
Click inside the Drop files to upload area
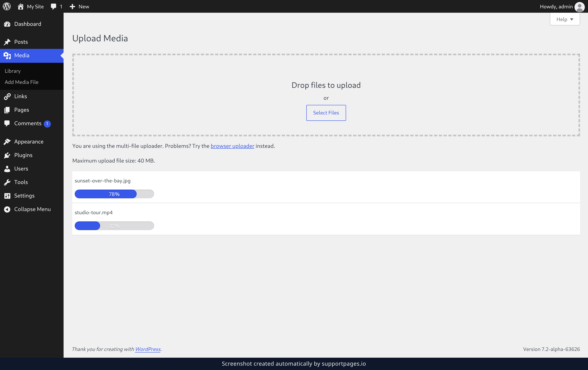pyautogui.click(x=326, y=95)
